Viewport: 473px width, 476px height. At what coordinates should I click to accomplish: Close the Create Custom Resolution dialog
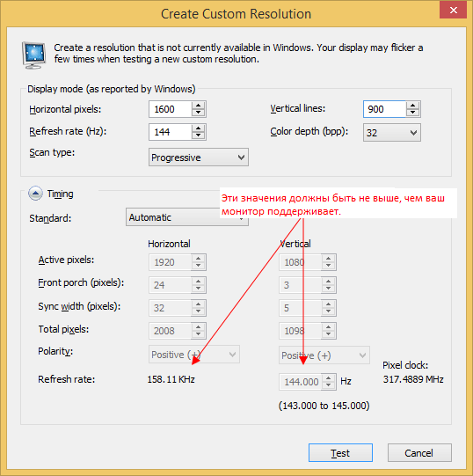(454, 10)
